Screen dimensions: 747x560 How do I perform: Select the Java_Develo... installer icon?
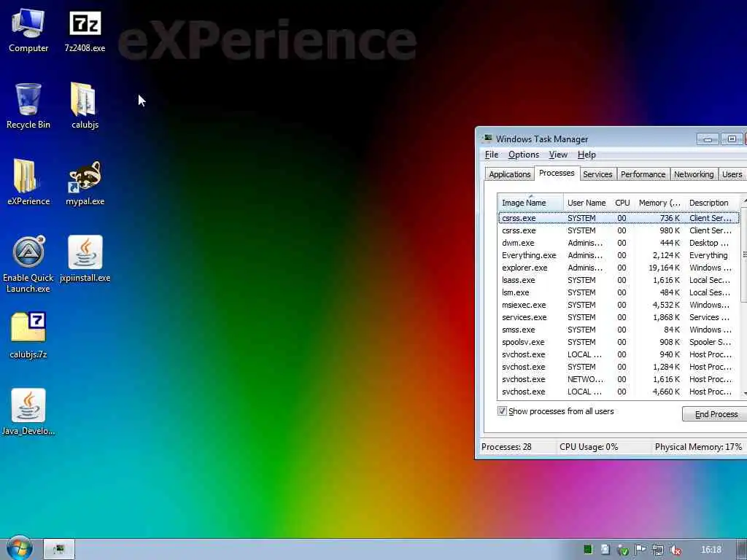click(x=28, y=413)
